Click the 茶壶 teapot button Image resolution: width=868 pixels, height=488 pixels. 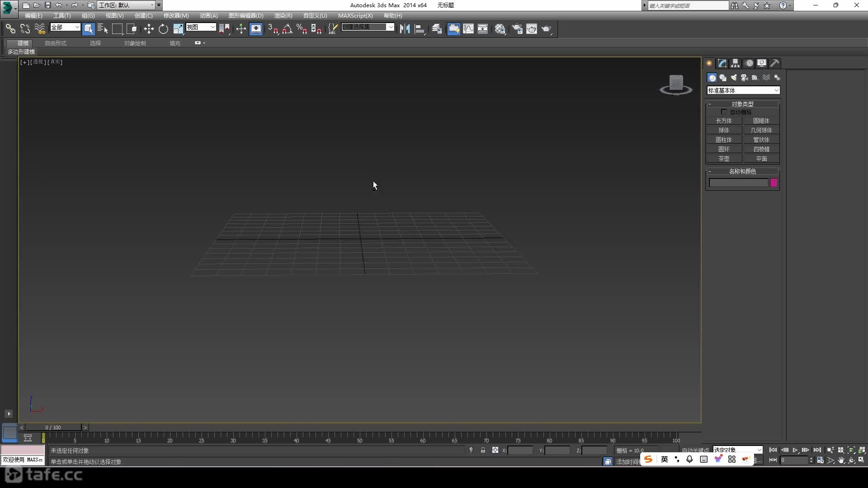click(724, 159)
